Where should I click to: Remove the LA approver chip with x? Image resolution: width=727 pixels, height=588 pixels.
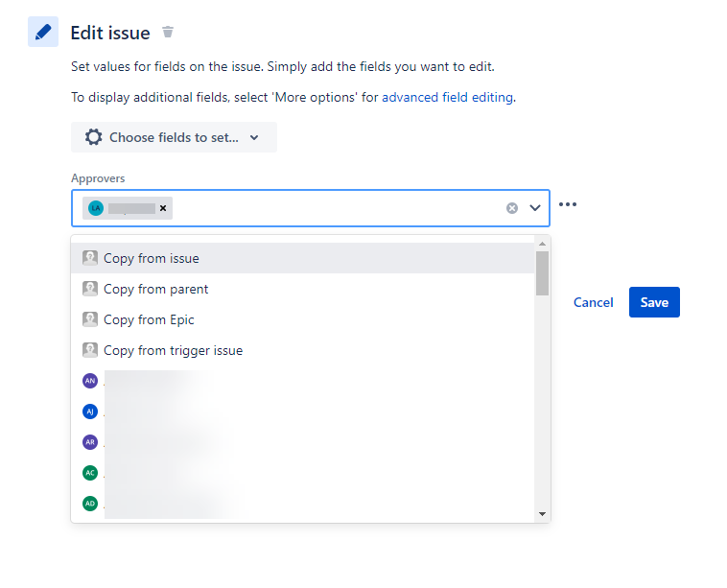click(163, 208)
